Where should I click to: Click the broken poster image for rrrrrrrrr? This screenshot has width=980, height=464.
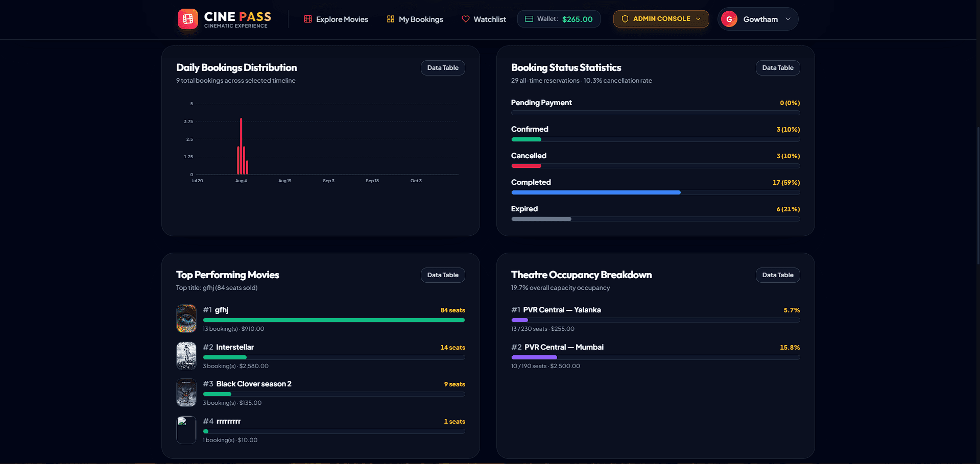[186, 430]
